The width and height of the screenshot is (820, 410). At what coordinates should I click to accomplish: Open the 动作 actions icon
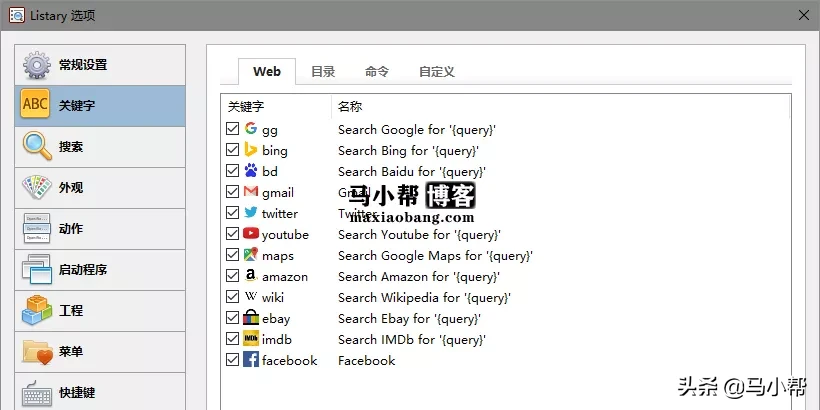[37, 229]
